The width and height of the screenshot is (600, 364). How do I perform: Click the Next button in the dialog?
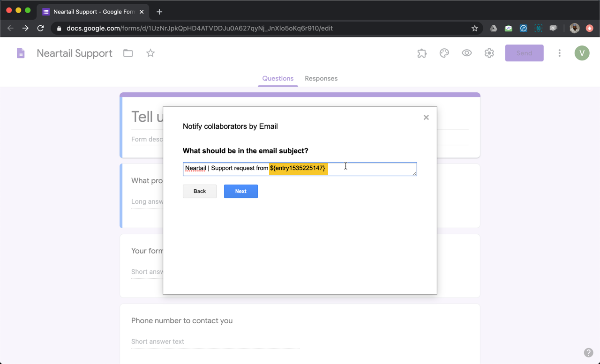240,191
